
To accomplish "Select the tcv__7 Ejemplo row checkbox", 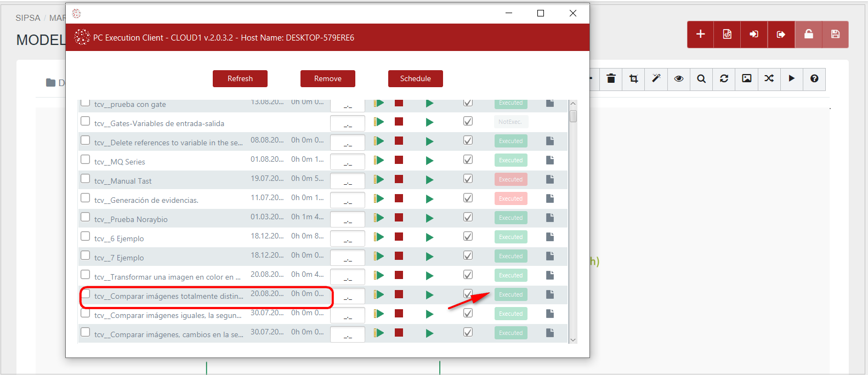I will (86, 255).
